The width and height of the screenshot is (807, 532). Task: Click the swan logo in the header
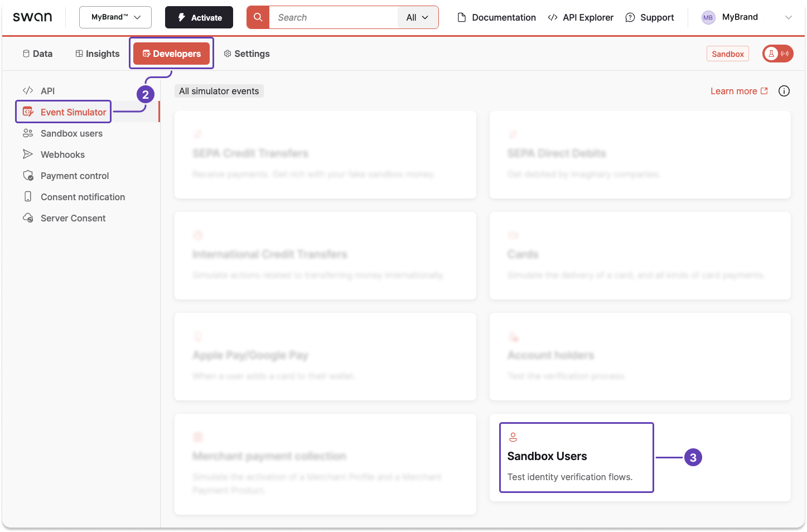(32, 17)
